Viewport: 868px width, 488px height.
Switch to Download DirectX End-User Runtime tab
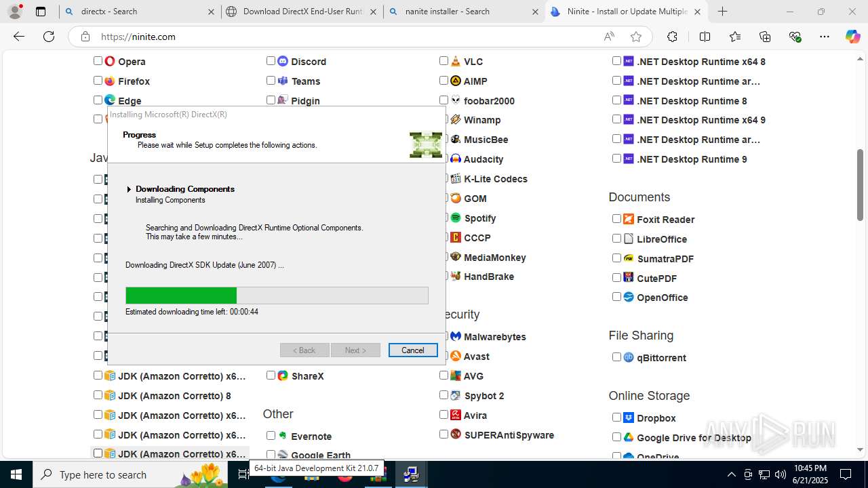click(302, 12)
